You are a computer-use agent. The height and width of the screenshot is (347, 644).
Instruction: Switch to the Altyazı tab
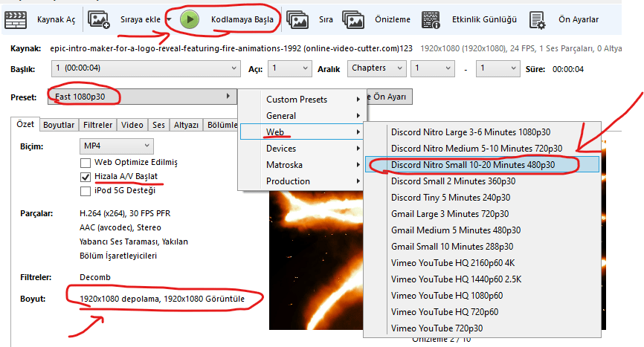tap(186, 125)
